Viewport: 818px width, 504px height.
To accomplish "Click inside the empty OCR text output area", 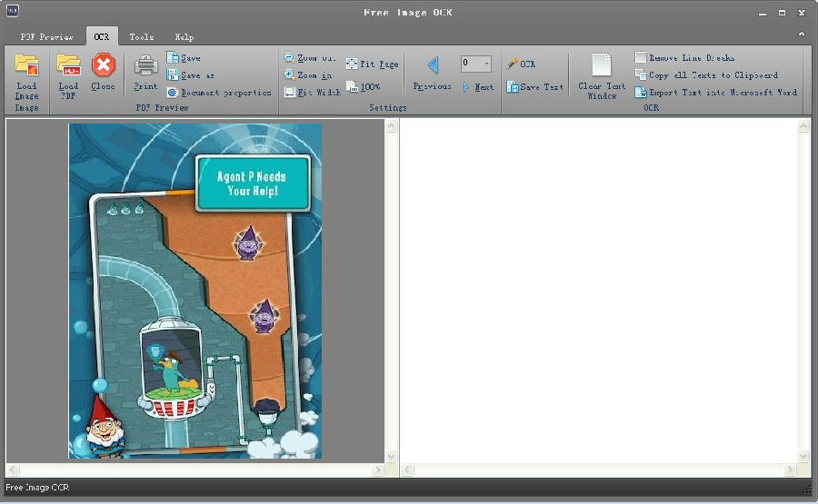I will click(600, 291).
